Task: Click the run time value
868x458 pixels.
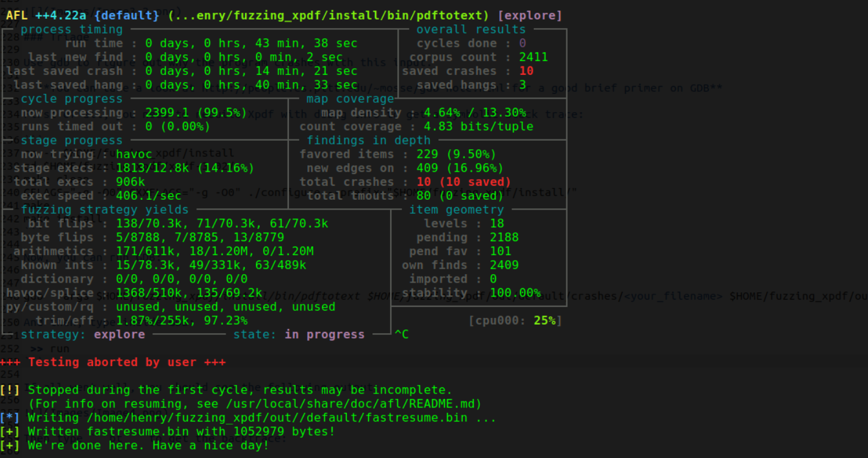Action: [x=251, y=43]
